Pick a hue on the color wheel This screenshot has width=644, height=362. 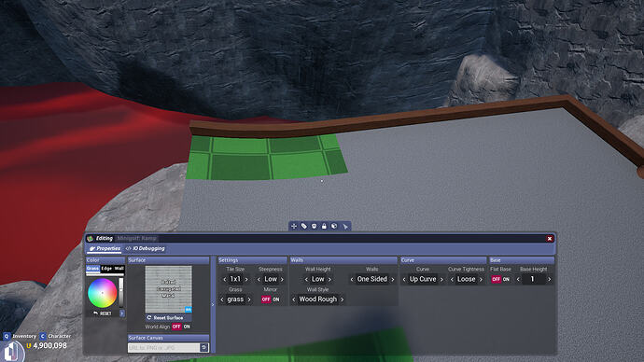click(103, 293)
